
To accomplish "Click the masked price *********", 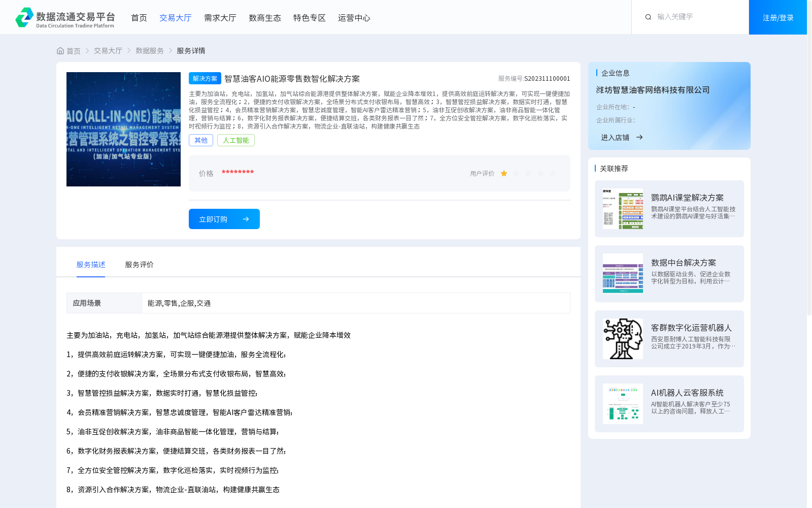I will (x=238, y=173).
